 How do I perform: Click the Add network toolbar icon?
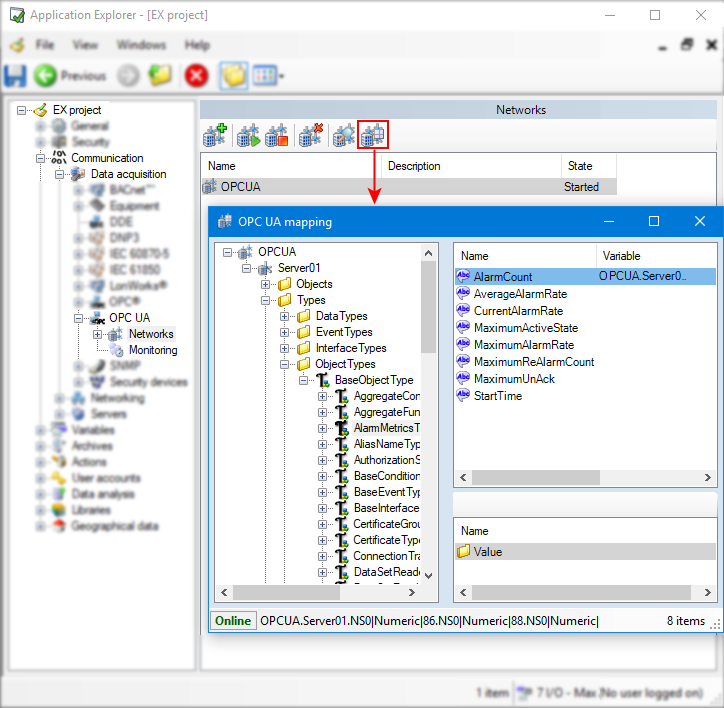215,134
